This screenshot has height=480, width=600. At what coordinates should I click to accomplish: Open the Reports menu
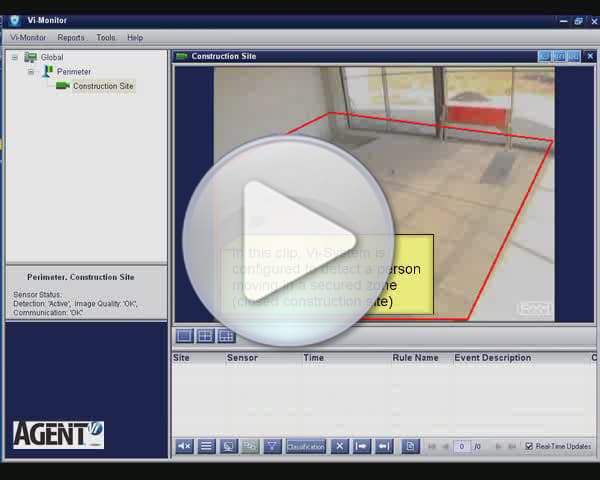pos(71,38)
